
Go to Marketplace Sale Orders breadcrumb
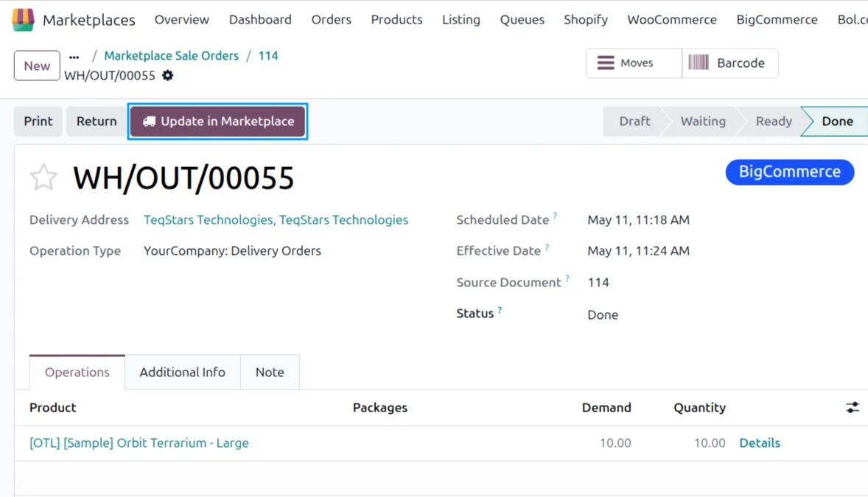(x=172, y=56)
